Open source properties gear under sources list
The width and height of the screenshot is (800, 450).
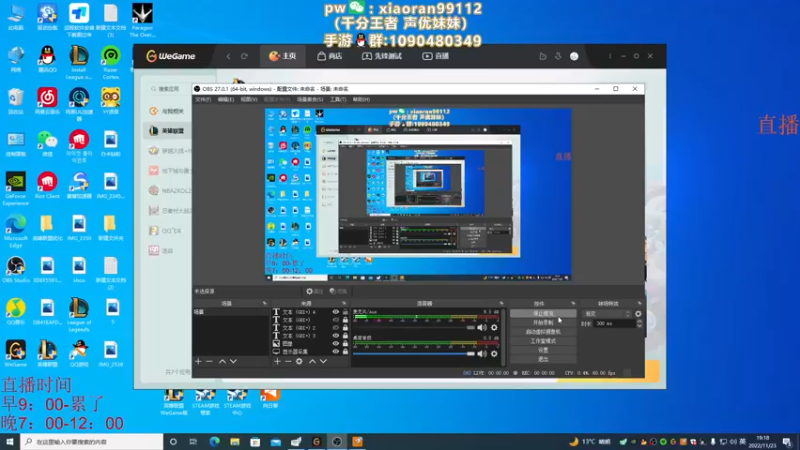pos(299,361)
